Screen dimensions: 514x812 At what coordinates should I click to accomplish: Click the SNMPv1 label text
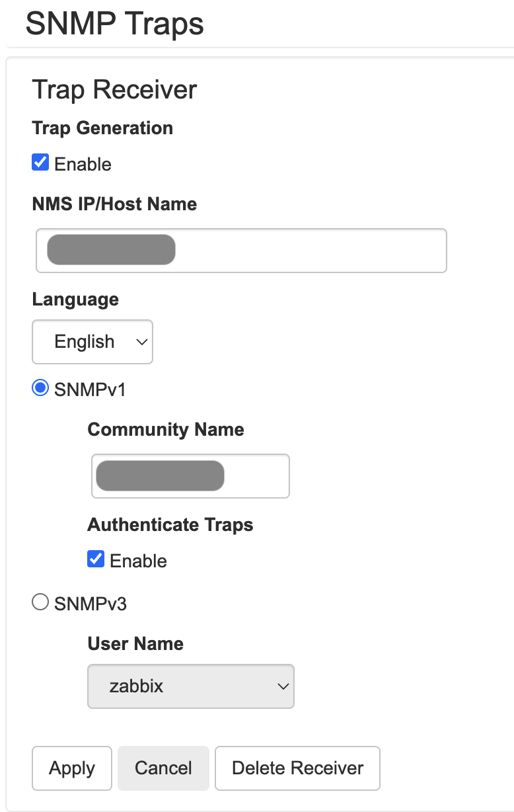91,389
